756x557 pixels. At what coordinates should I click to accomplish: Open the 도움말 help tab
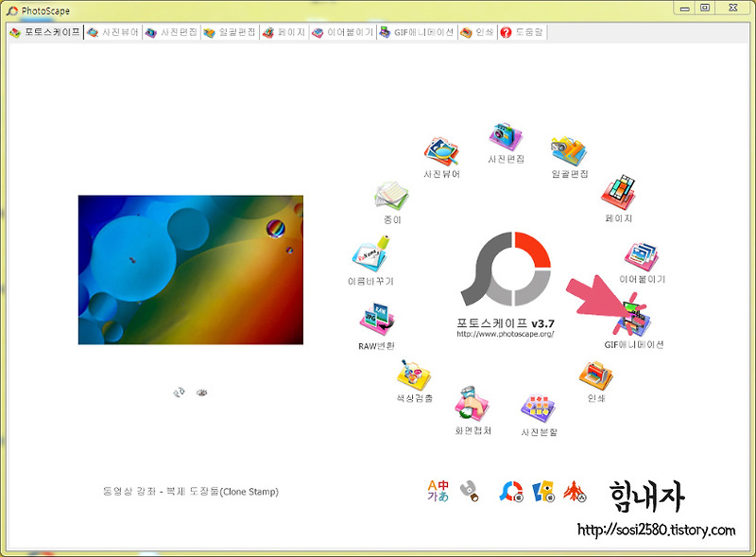point(523,32)
